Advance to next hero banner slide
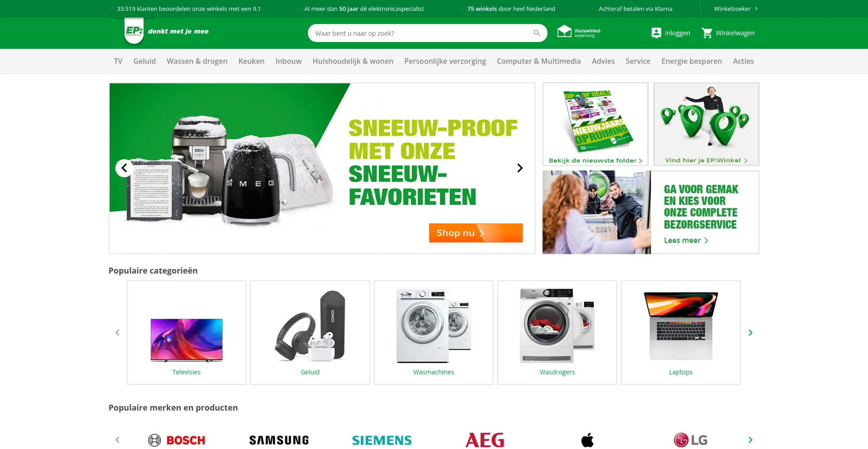The width and height of the screenshot is (868, 449). coord(520,168)
